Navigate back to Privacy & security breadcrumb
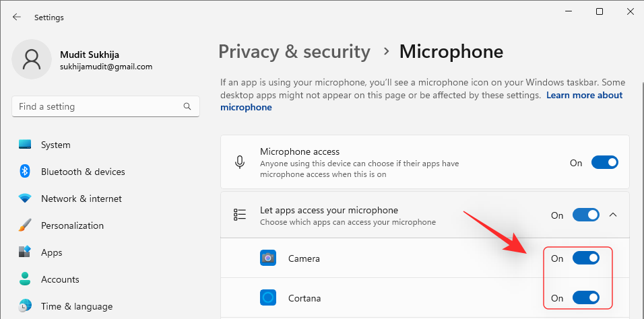Image resolution: width=644 pixels, height=319 pixels. [294, 52]
